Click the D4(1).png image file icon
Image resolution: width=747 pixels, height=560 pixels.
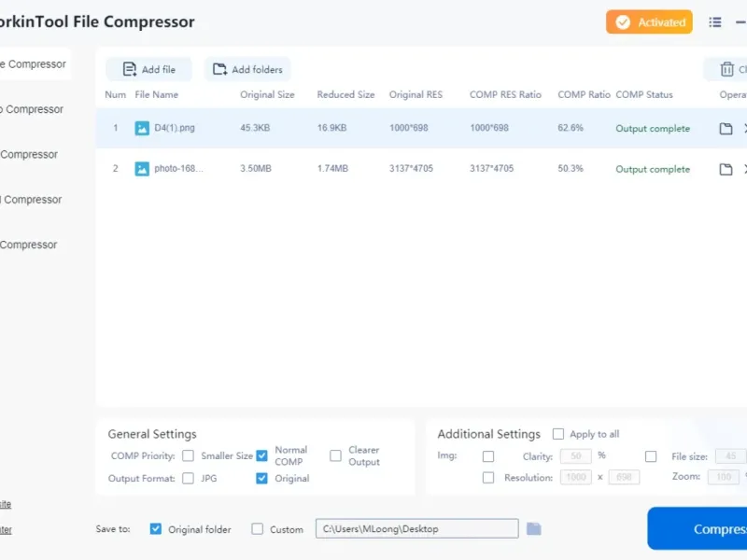pyautogui.click(x=142, y=128)
